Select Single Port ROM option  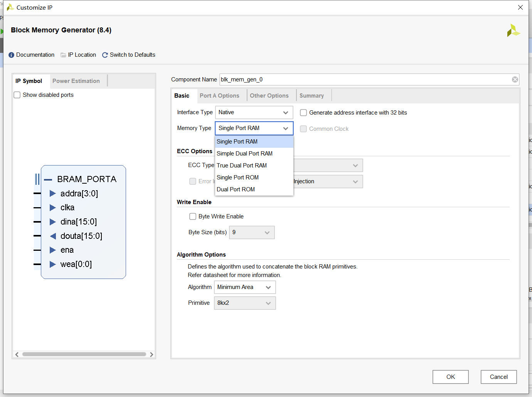point(254,177)
